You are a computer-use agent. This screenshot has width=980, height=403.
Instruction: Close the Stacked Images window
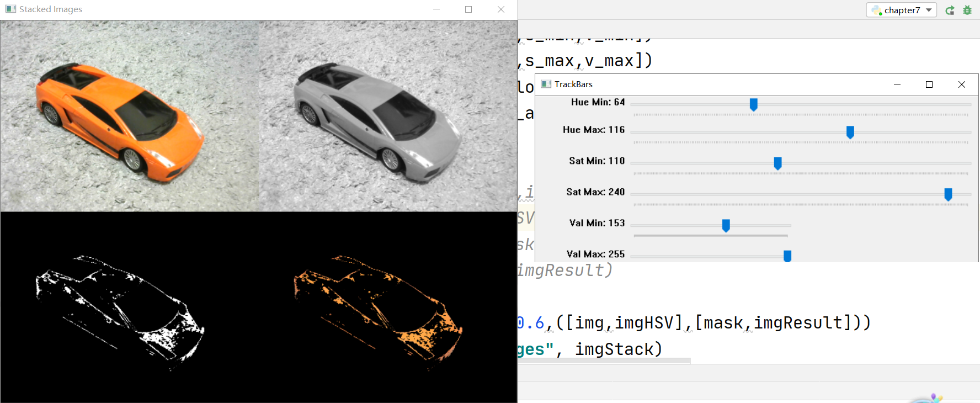coord(501,9)
